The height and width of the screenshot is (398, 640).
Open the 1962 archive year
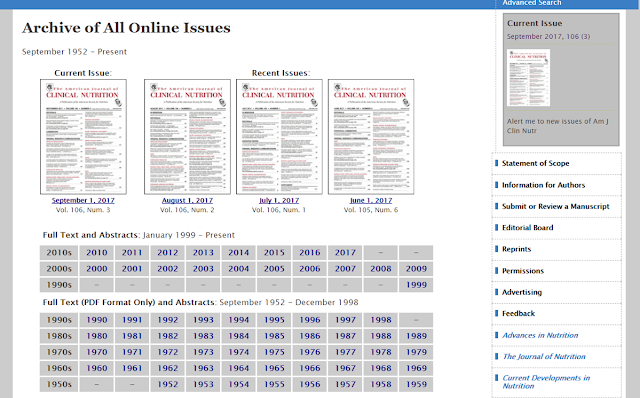168,368
